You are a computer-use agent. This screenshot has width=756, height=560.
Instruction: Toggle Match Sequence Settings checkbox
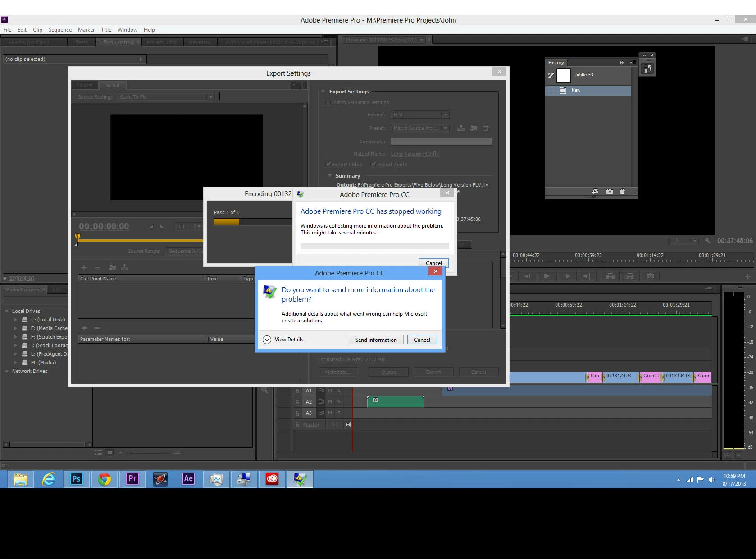328,102
